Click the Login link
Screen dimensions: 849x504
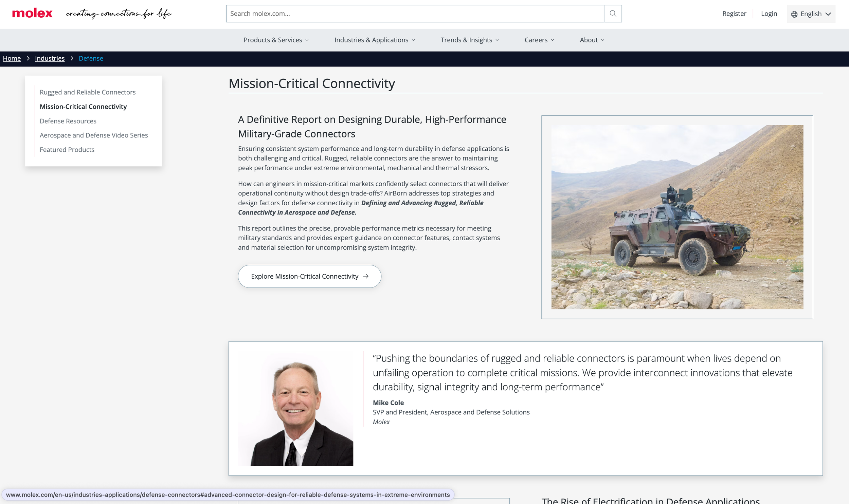[x=769, y=14]
